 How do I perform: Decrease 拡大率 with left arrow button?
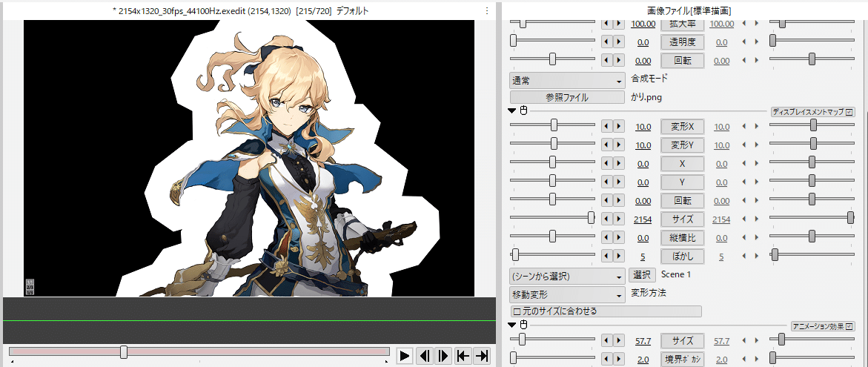tap(607, 24)
